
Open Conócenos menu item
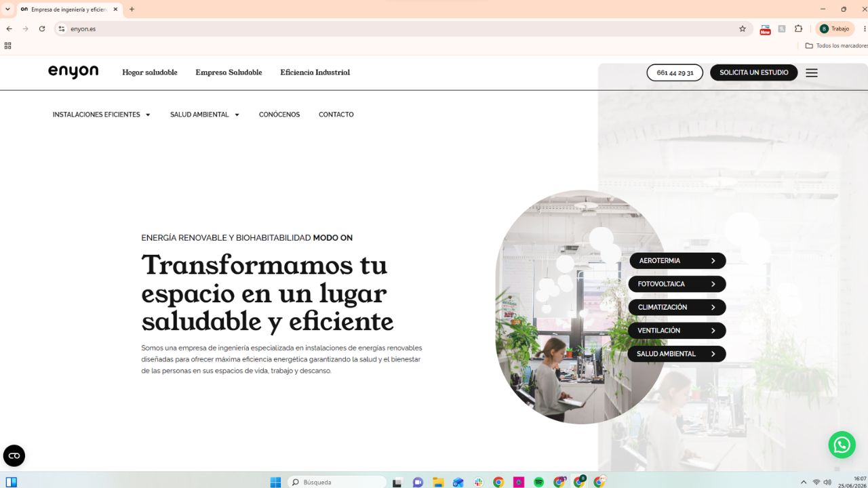click(279, 115)
